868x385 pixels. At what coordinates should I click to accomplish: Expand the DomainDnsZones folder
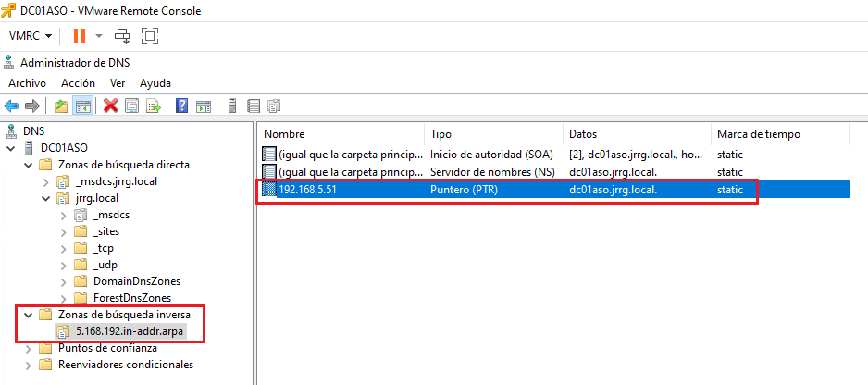click(64, 280)
